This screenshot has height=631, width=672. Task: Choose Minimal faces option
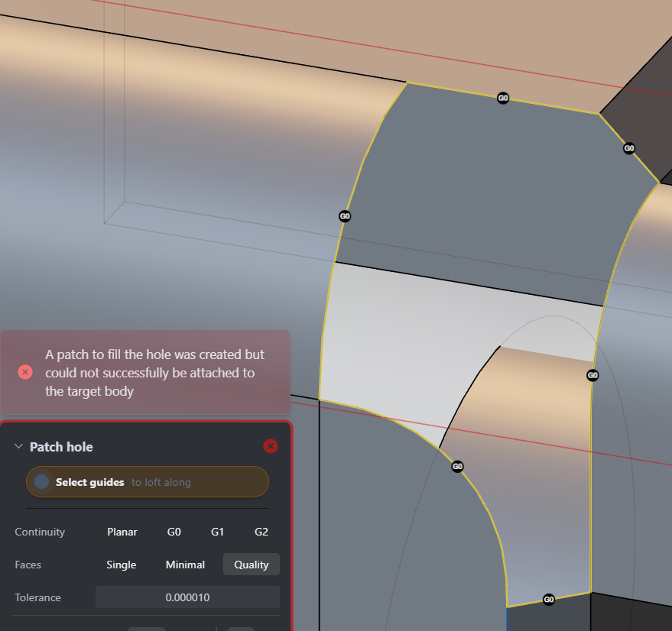tap(185, 565)
